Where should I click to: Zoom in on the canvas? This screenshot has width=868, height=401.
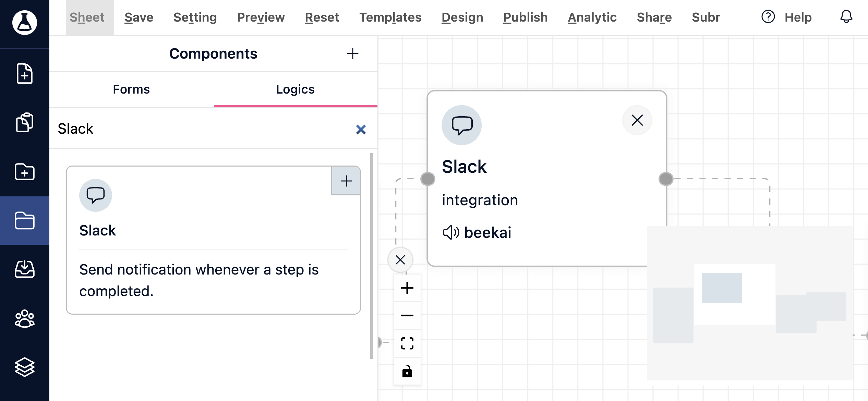(407, 288)
